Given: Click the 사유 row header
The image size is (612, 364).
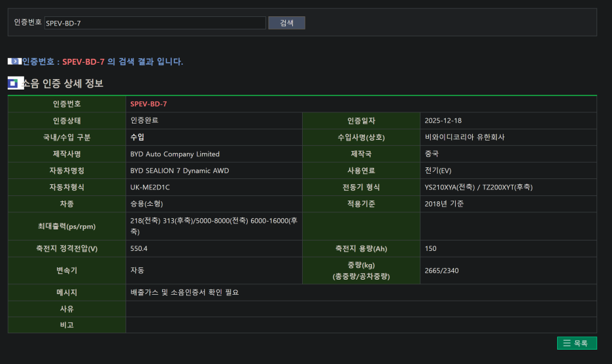Looking at the screenshot, I should (67, 308).
